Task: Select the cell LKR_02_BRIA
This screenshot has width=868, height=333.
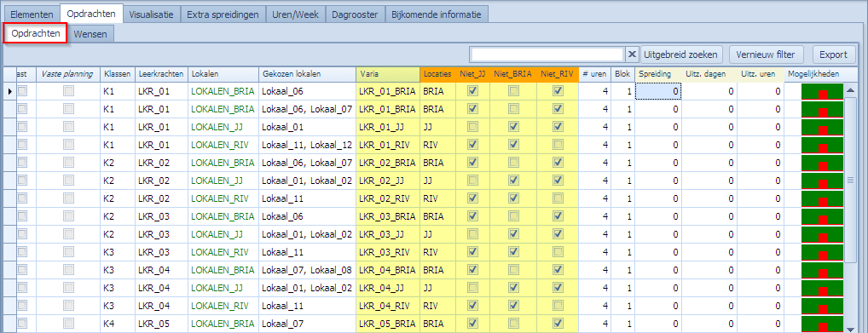Action: [388, 163]
